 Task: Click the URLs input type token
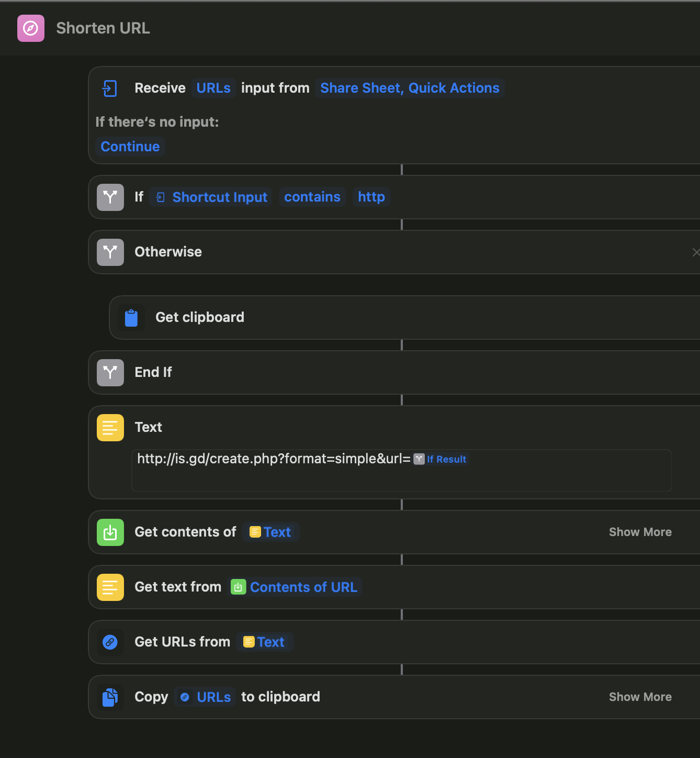click(x=213, y=88)
